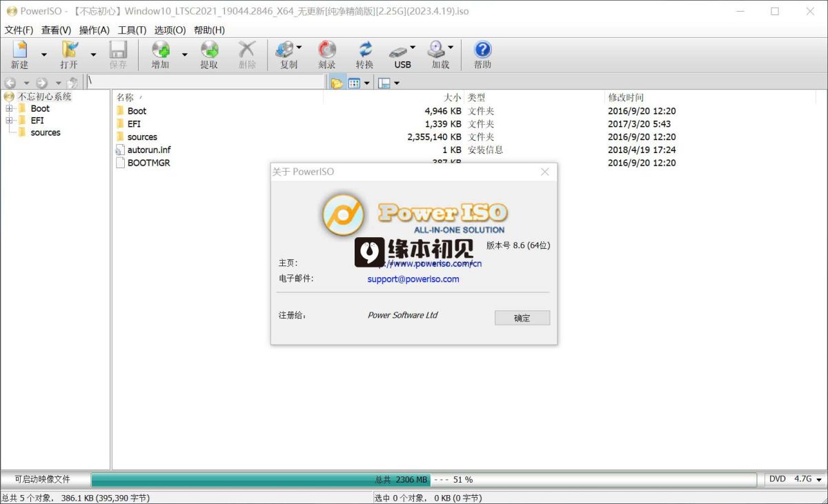Open the 查看(V) menu

56,30
